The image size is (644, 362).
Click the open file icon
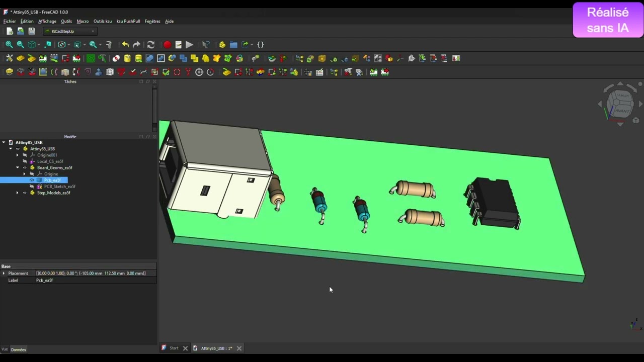coord(21,31)
